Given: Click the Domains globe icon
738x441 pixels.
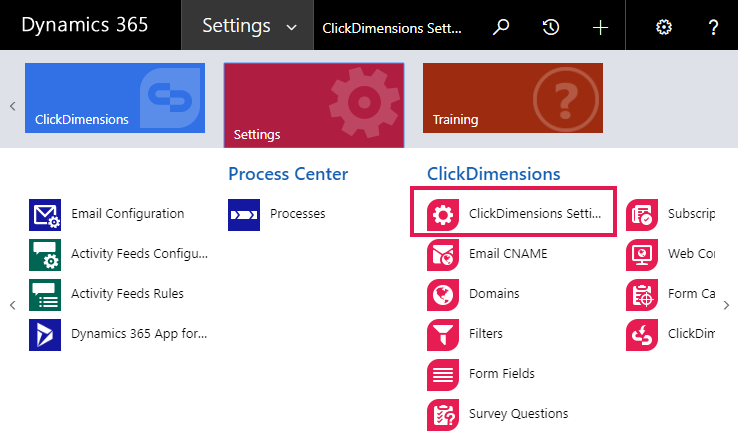Looking at the screenshot, I should click(443, 295).
